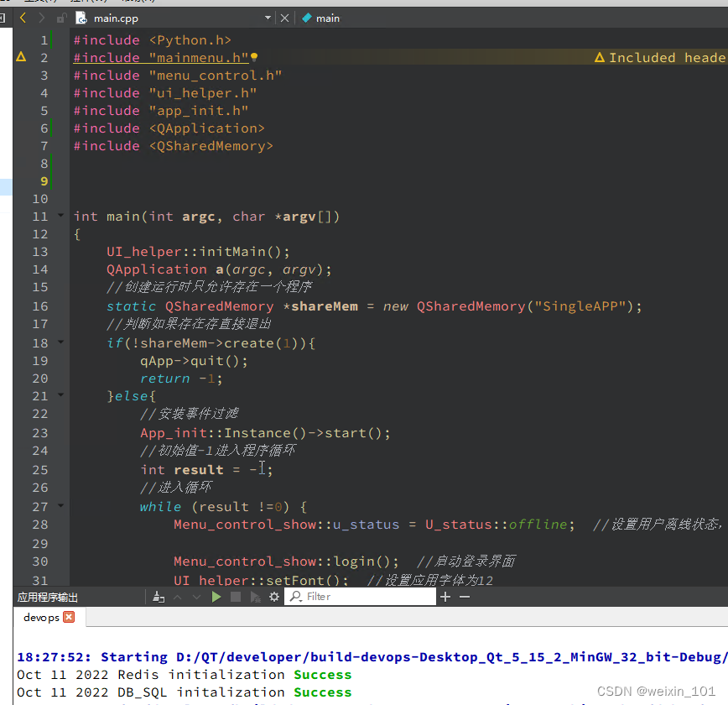728x705 pixels.
Task: Click the while (result !=0) line
Action: click(x=223, y=507)
